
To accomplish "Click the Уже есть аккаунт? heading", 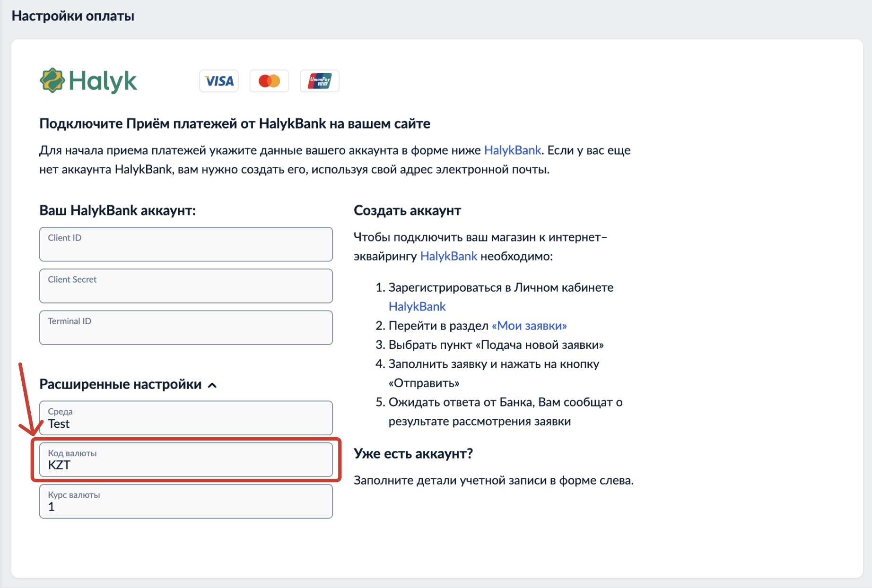I will coord(413,454).
